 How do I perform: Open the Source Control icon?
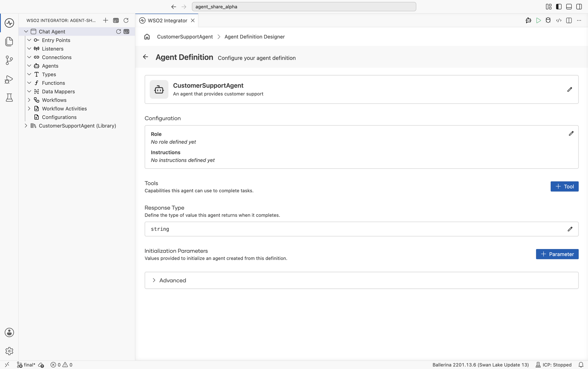(x=9, y=60)
